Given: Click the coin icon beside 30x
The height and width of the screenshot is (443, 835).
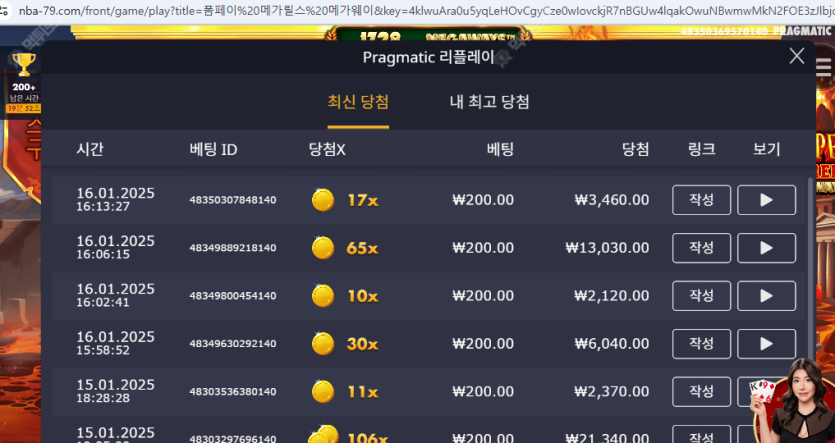Looking at the screenshot, I should click(x=323, y=344).
